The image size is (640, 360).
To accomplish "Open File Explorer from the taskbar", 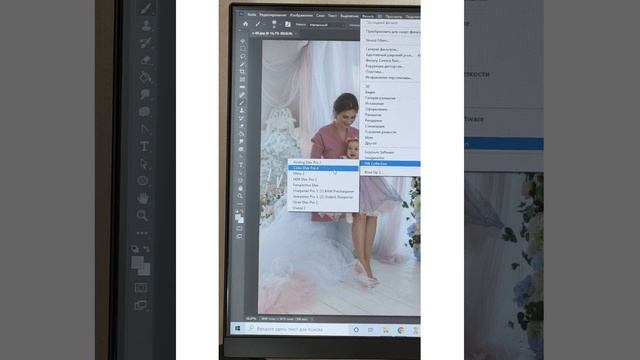I will (x=385, y=330).
